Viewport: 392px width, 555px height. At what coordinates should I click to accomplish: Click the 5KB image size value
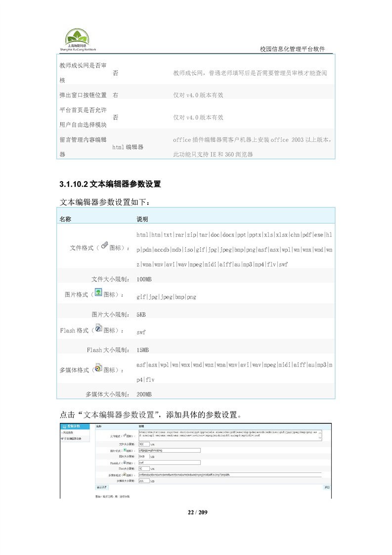point(141,315)
